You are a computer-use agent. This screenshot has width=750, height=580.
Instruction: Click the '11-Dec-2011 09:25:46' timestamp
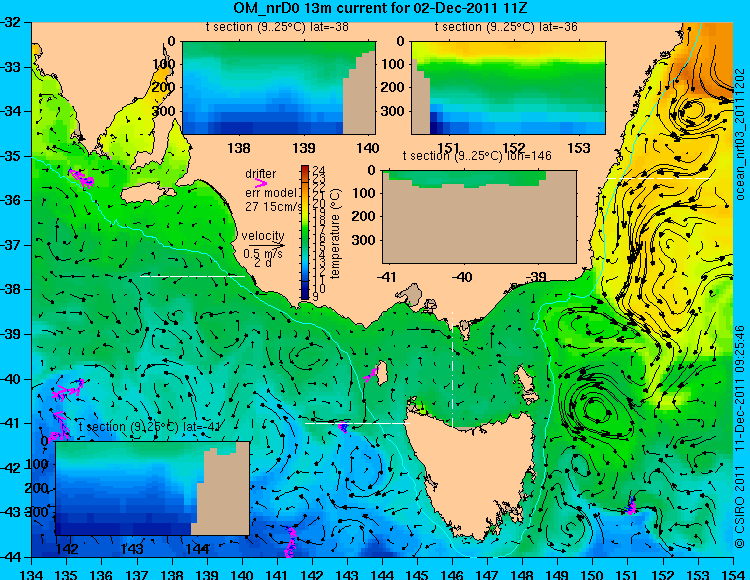[x=740, y=388]
